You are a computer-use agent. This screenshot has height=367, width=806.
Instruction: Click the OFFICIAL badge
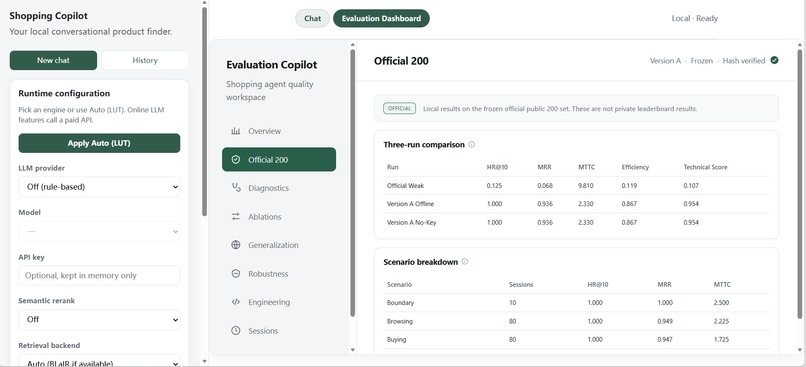click(x=399, y=108)
